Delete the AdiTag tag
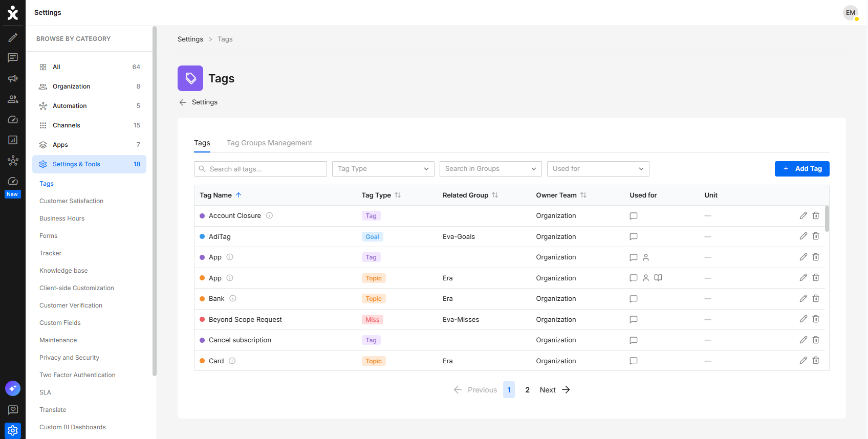 click(816, 236)
